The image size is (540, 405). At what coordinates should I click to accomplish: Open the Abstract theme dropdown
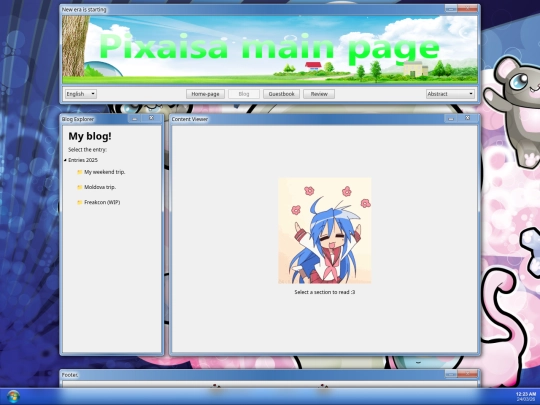coord(450,94)
